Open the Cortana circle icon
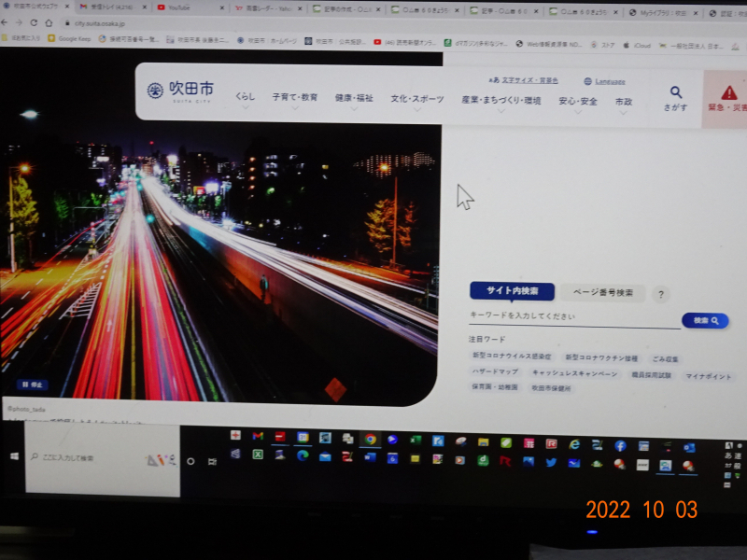This screenshot has width=747, height=560. coord(190,461)
